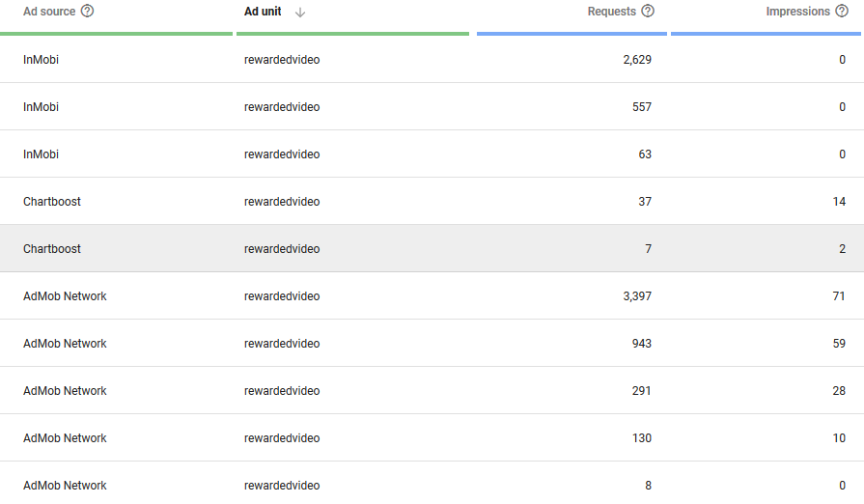Click the 71 impressions value cell
864x504 pixels.
[839, 296]
